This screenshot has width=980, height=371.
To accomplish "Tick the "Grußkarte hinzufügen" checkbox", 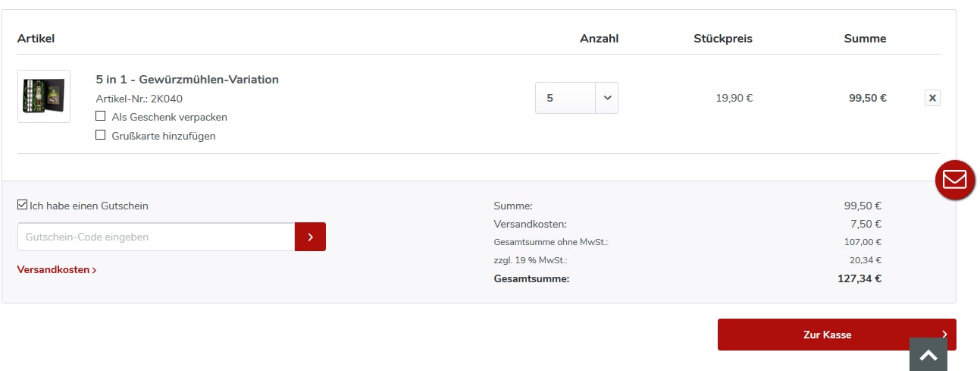I will tap(101, 135).
